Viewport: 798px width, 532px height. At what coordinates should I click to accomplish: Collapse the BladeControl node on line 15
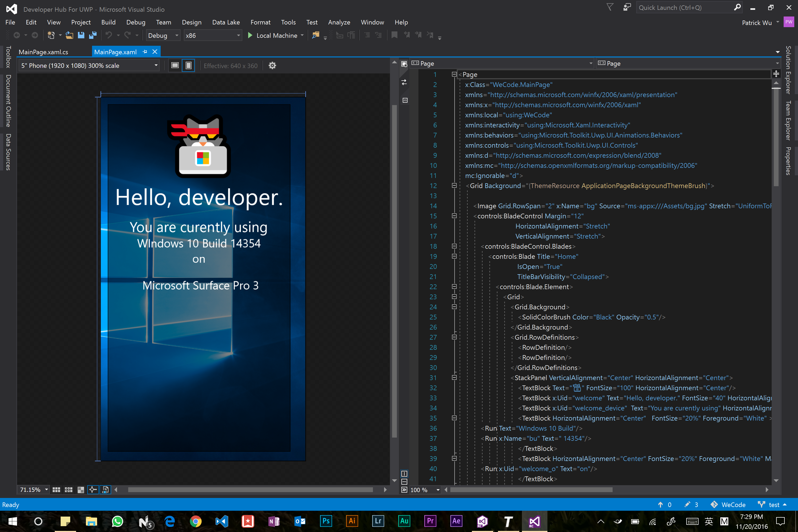(x=454, y=216)
